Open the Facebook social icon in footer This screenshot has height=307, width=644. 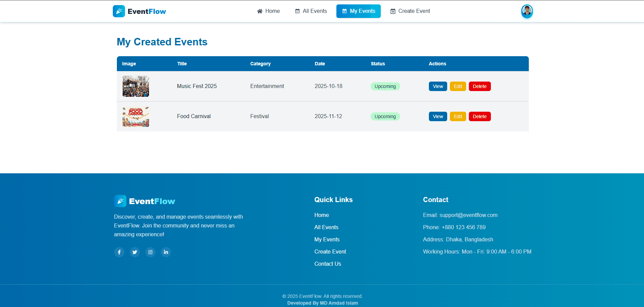pos(119,252)
